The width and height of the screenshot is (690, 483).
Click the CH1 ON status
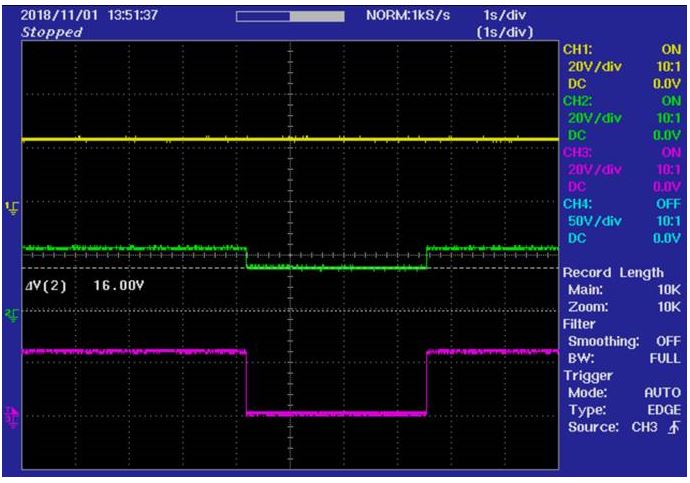671,49
